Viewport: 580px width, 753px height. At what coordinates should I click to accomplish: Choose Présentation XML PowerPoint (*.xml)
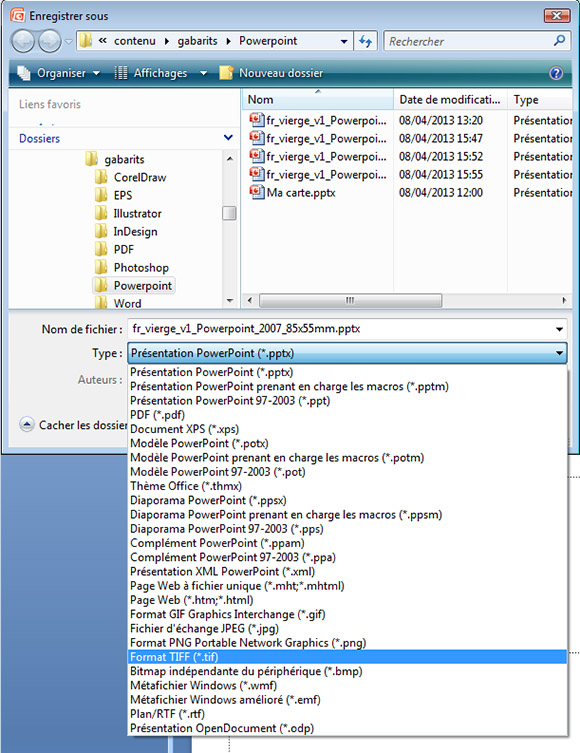pyautogui.click(x=347, y=571)
